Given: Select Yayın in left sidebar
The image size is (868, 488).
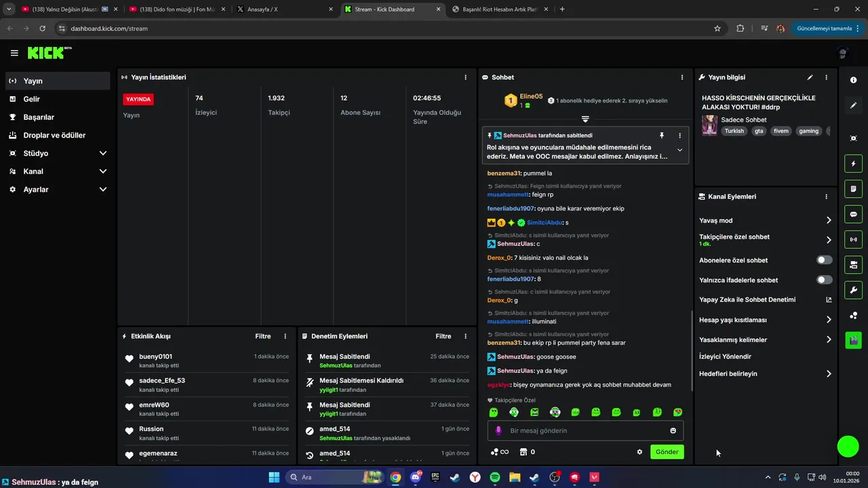Looking at the screenshot, I should coord(58,81).
